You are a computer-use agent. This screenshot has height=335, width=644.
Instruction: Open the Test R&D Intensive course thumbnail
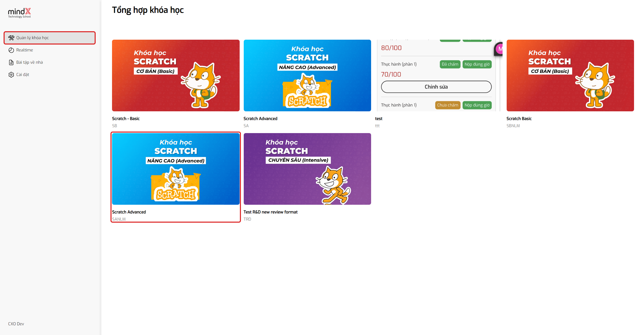[x=307, y=169]
